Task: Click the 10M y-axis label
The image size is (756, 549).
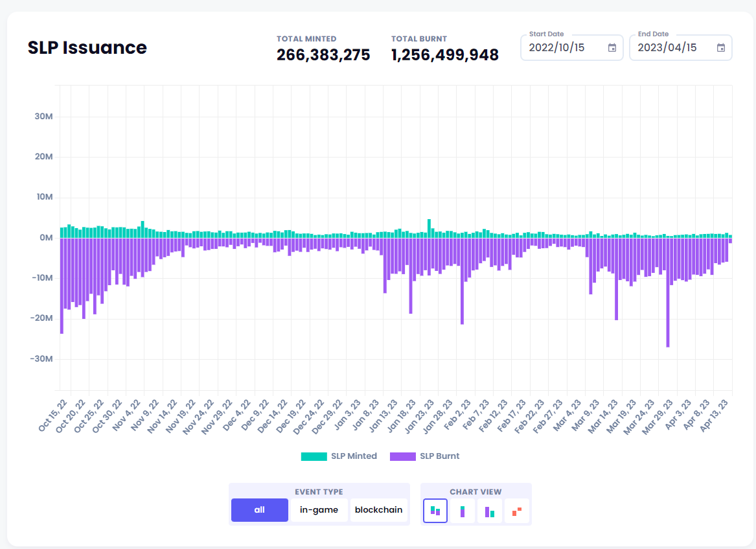Action: coord(44,197)
